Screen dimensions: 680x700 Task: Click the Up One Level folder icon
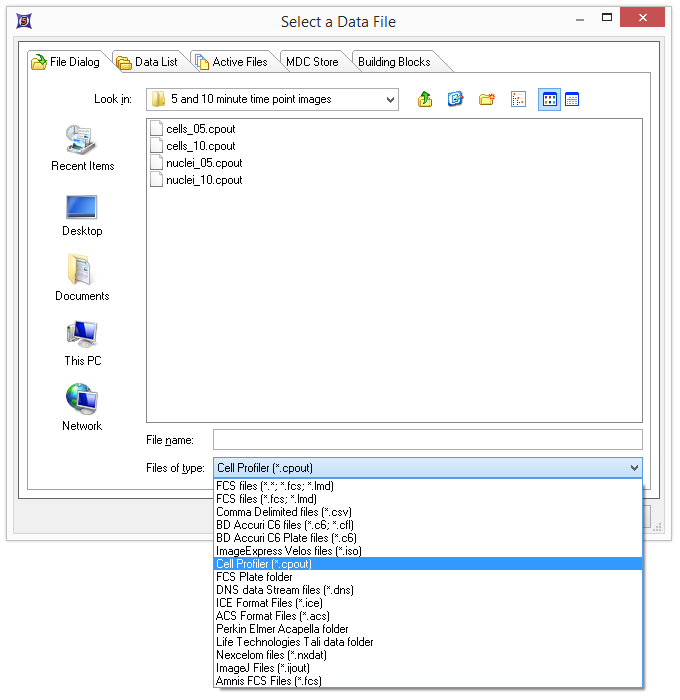click(425, 99)
